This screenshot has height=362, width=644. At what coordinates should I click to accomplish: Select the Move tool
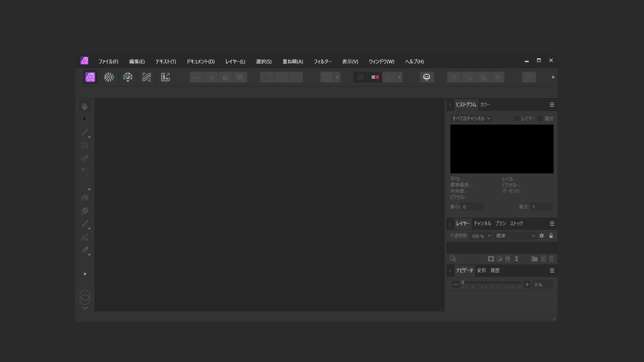(x=85, y=119)
